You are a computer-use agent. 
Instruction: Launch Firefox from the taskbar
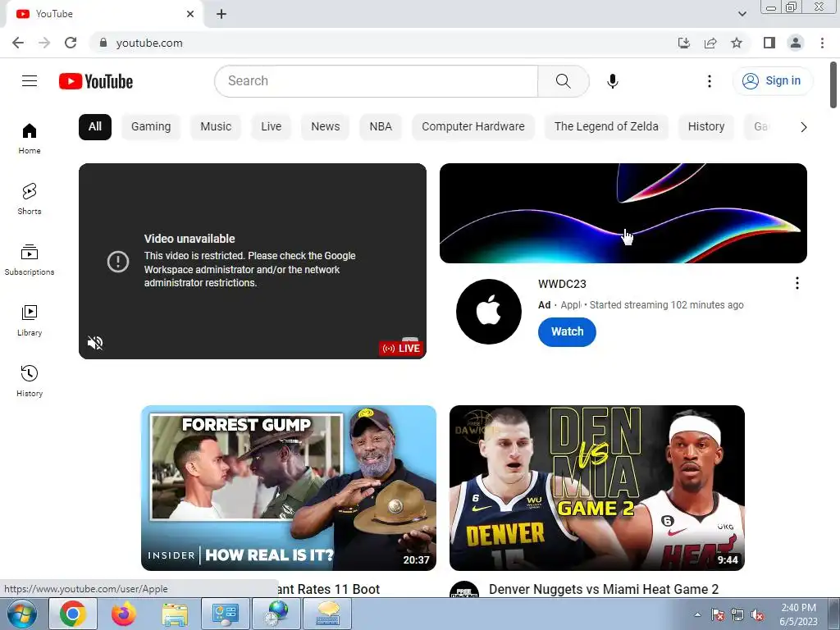point(124,614)
